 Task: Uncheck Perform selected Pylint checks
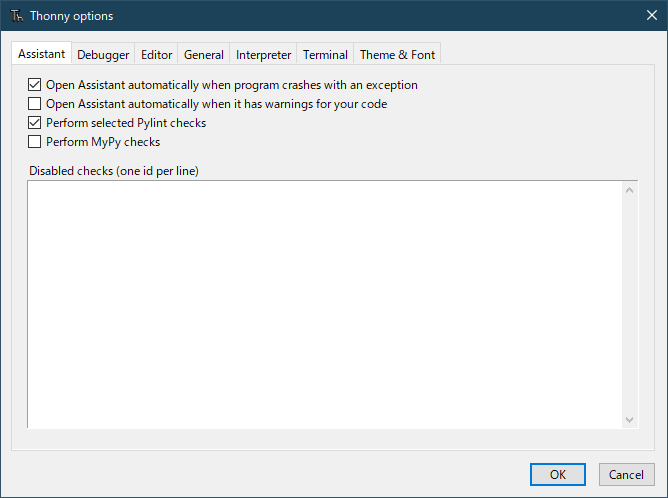click(x=35, y=123)
